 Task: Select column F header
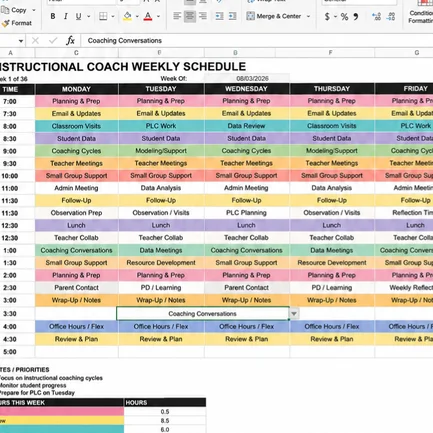click(x=330, y=53)
